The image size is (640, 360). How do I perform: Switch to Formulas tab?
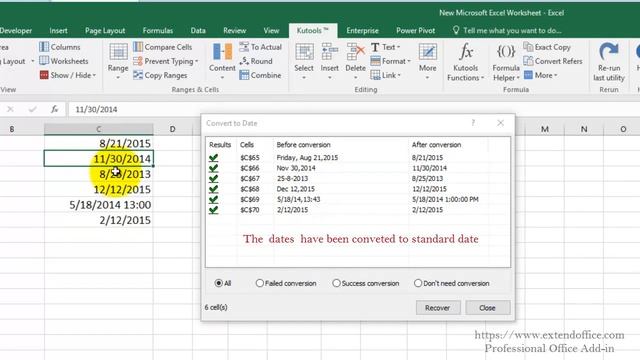158,31
